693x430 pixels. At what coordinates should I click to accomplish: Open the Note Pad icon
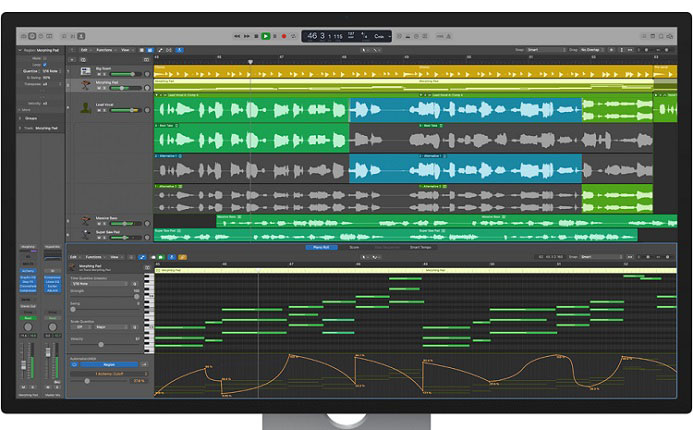pos(652,36)
